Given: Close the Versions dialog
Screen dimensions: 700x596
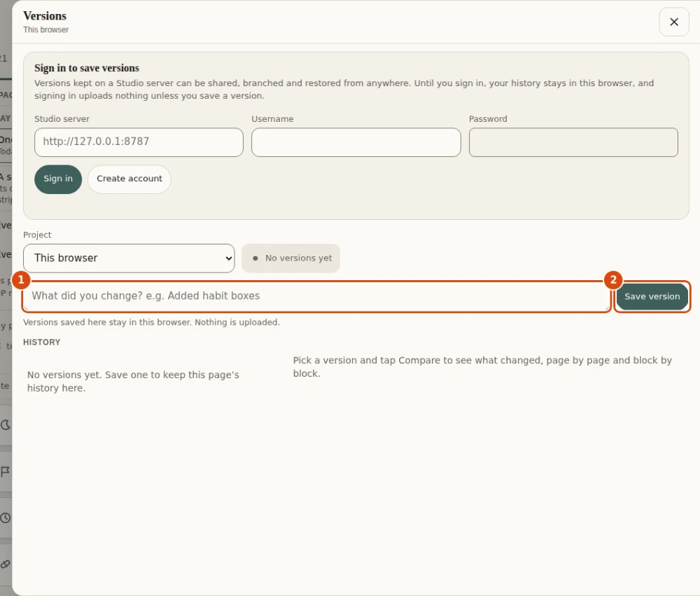Looking at the screenshot, I should tap(673, 22).
